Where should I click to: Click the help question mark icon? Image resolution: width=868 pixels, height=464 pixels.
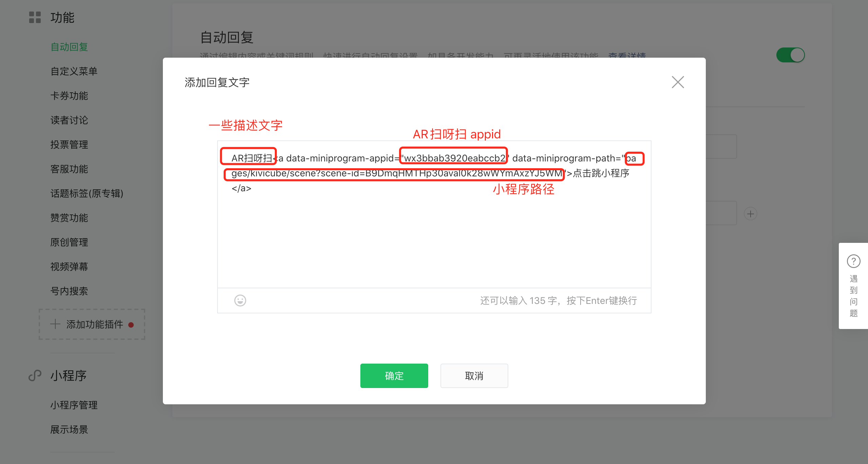853,261
